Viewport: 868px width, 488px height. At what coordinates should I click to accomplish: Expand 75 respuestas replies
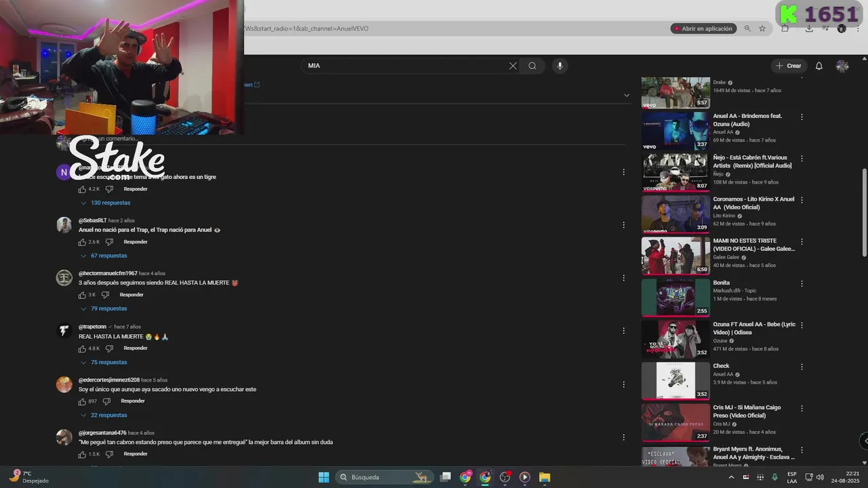tap(104, 362)
